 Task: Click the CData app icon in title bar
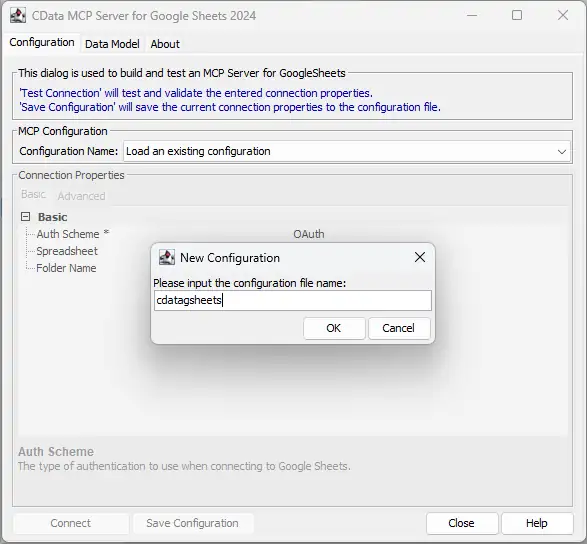(x=18, y=15)
